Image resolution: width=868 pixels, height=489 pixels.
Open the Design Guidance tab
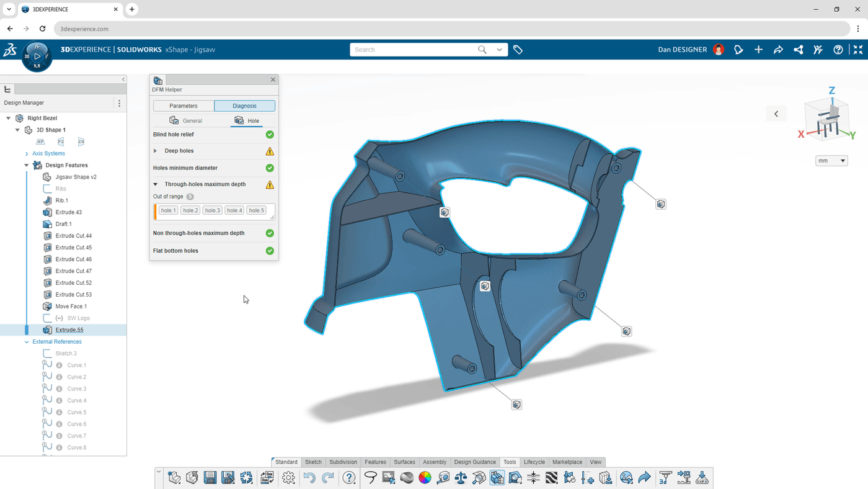[x=474, y=462]
